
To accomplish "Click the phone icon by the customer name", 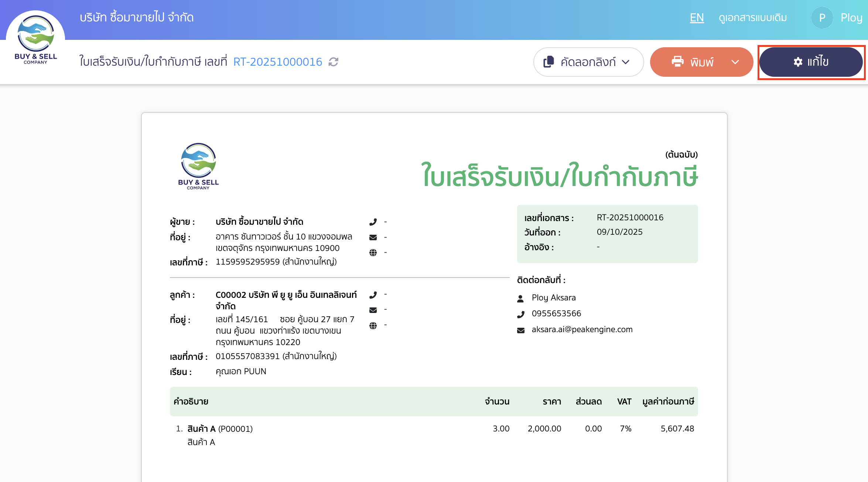I will pyautogui.click(x=373, y=295).
